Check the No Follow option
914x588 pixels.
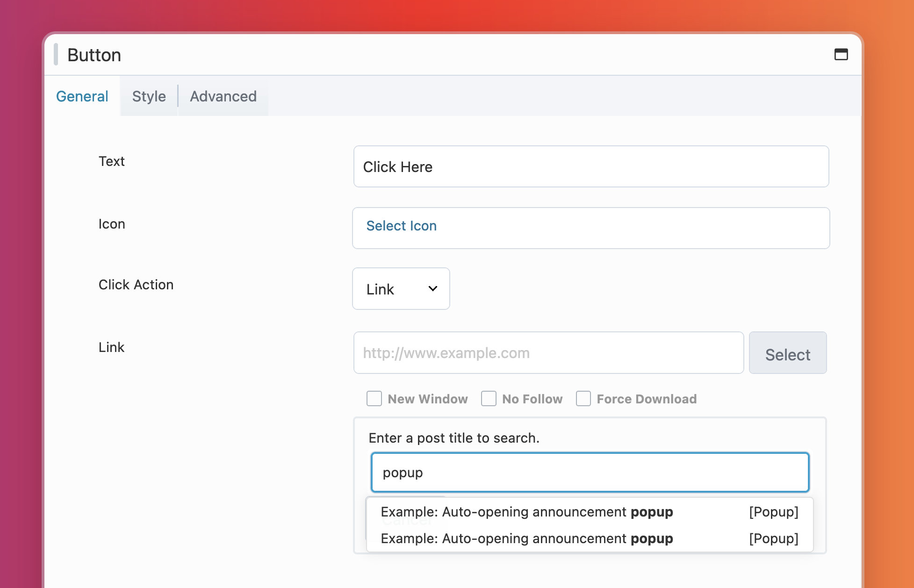(489, 399)
